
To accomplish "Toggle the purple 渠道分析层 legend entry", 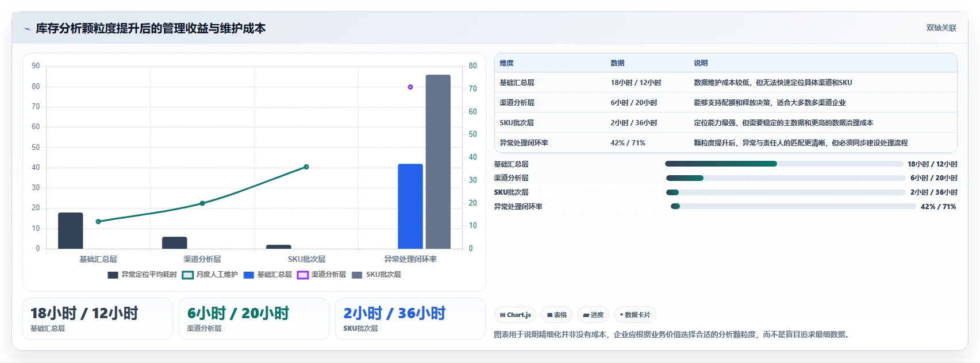I will click(x=322, y=275).
